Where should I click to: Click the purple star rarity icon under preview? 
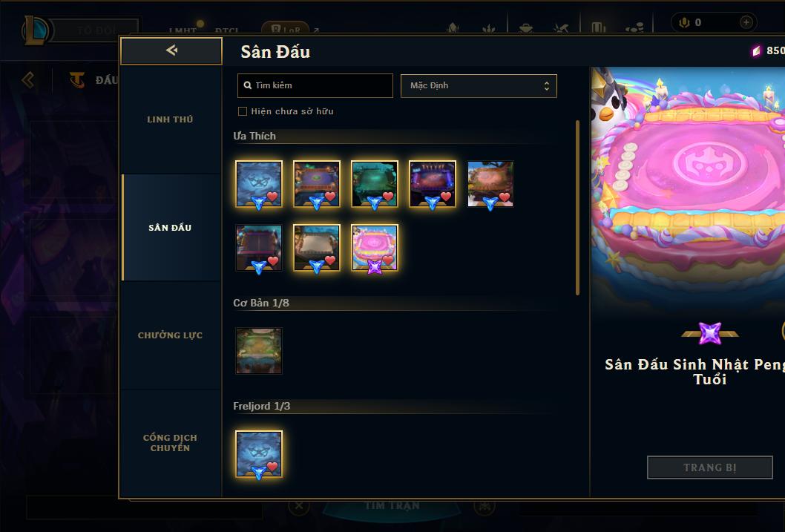coord(710,333)
